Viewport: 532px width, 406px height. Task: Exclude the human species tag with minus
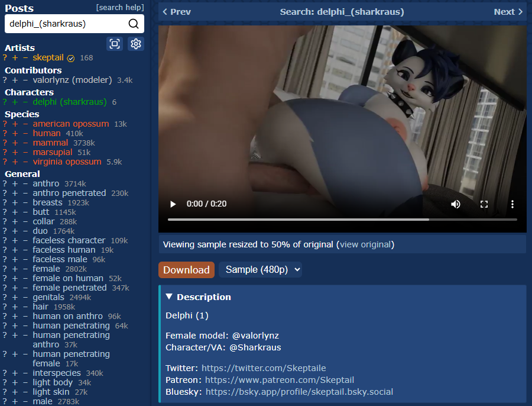click(25, 133)
